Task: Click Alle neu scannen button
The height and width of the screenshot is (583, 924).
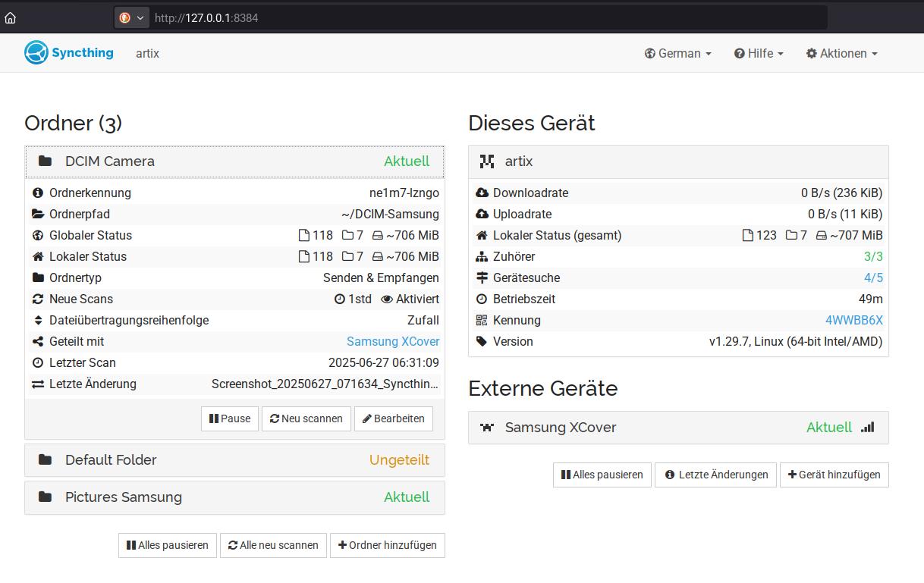Action: tap(273, 545)
